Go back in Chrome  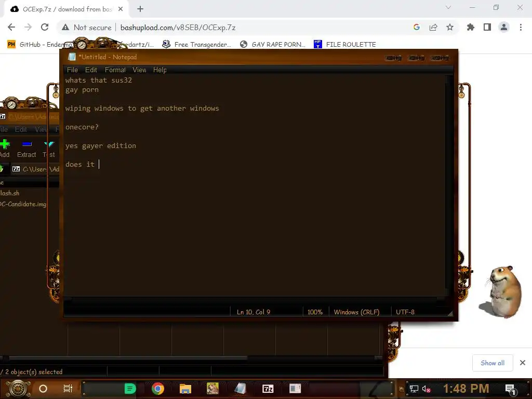click(x=11, y=27)
